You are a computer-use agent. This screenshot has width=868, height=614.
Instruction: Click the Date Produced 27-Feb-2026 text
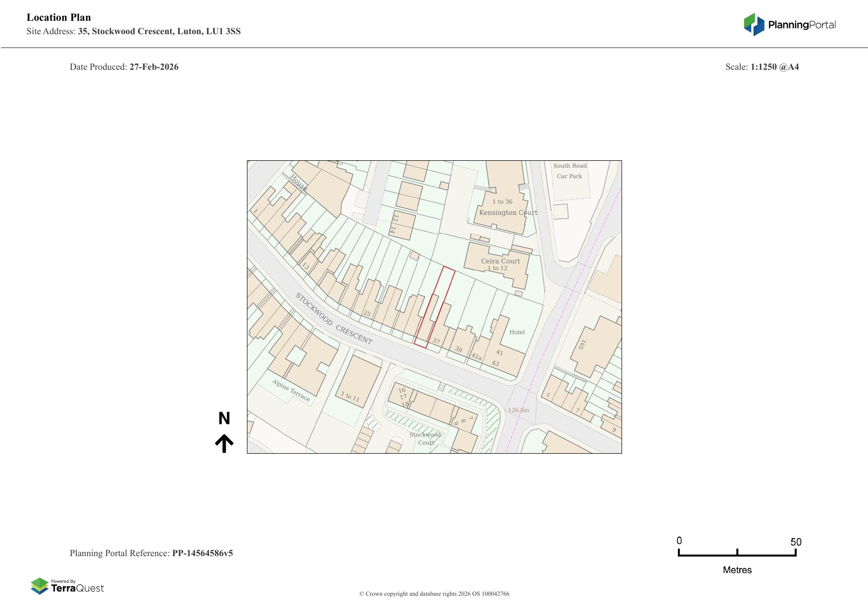click(x=124, y=67)
